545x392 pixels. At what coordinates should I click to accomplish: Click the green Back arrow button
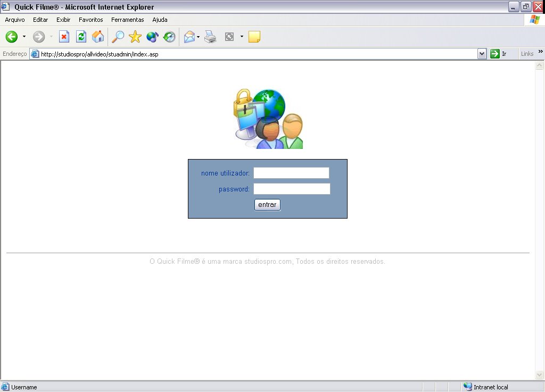point(12,37)
